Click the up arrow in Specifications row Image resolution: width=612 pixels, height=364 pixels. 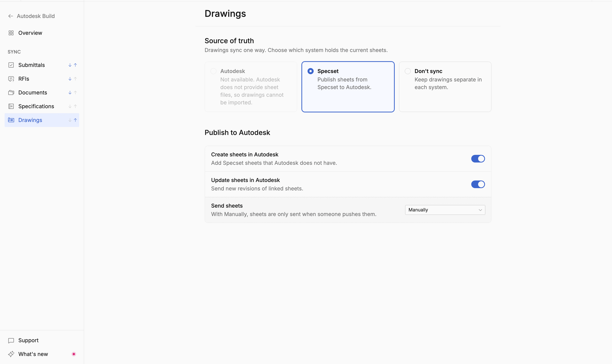click(x=75, y=106)
